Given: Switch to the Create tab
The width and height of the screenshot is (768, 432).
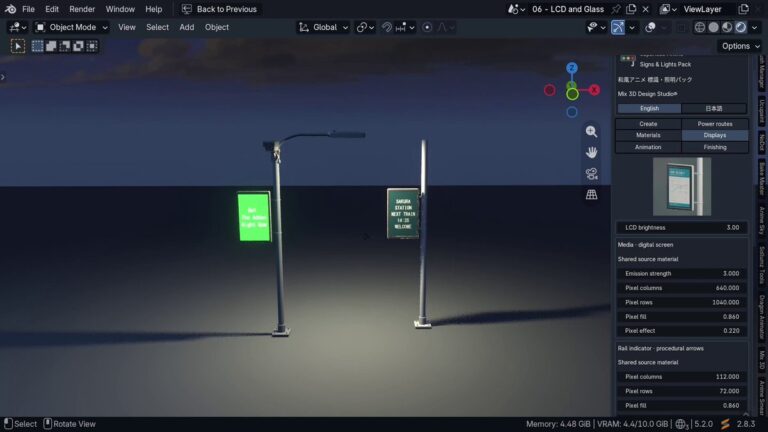Looking at the screenshot, I should pyautogui.click(x=648, y=124).
